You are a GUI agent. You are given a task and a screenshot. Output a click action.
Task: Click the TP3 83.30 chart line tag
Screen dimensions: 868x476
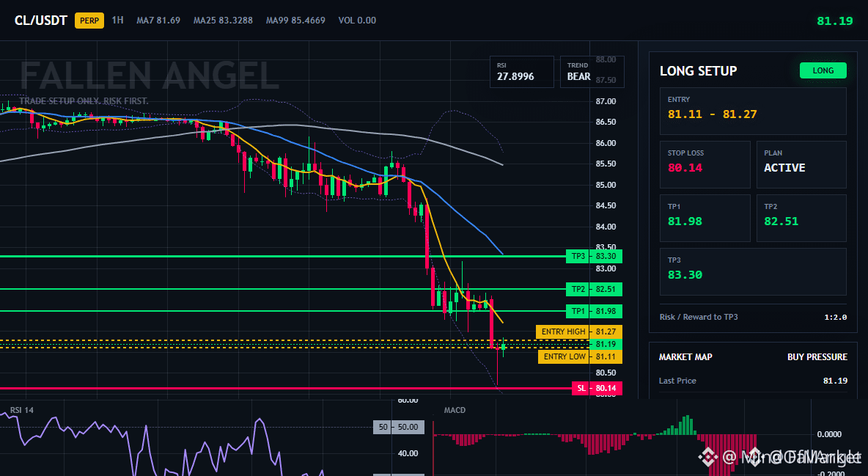594,256
